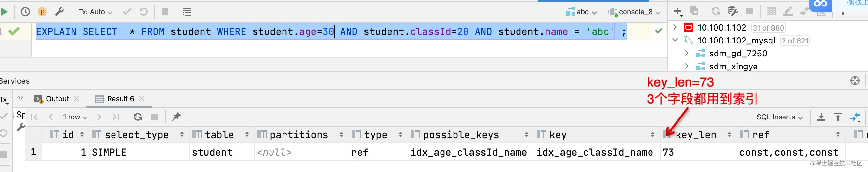Click the rollback transaction icon
The width and height of the screenshot is (868, 172).
(x=144, y=12)
